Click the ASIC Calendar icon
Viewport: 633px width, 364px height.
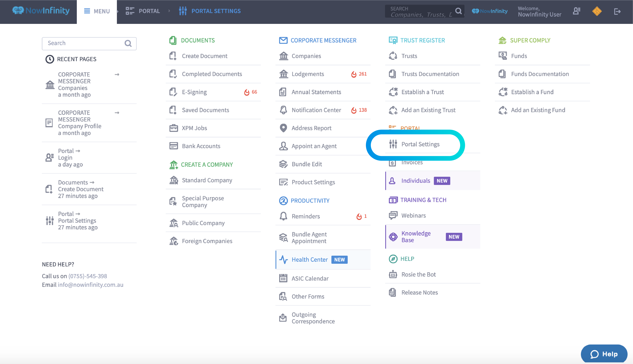(x=283, y=278)
